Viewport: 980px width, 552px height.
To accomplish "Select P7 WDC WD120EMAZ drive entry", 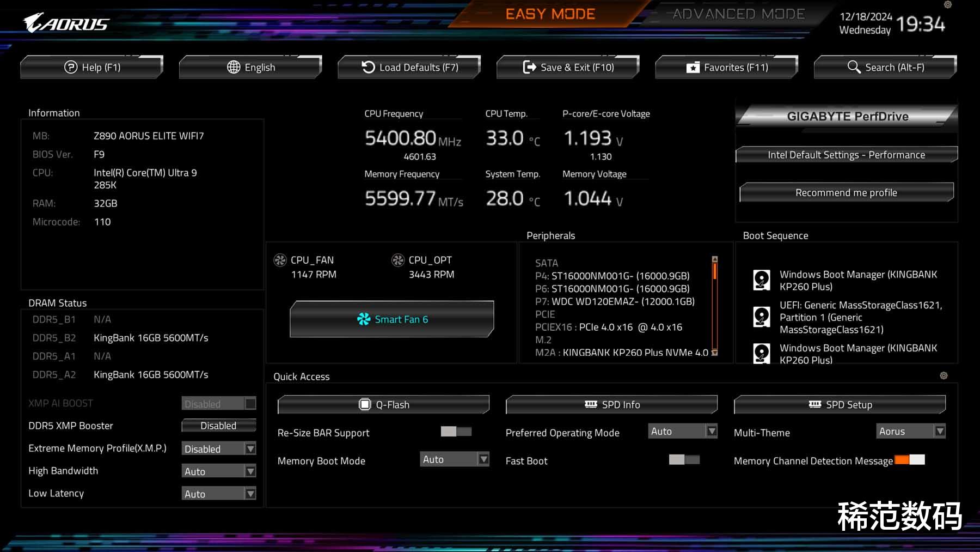I will coord(615,301).
